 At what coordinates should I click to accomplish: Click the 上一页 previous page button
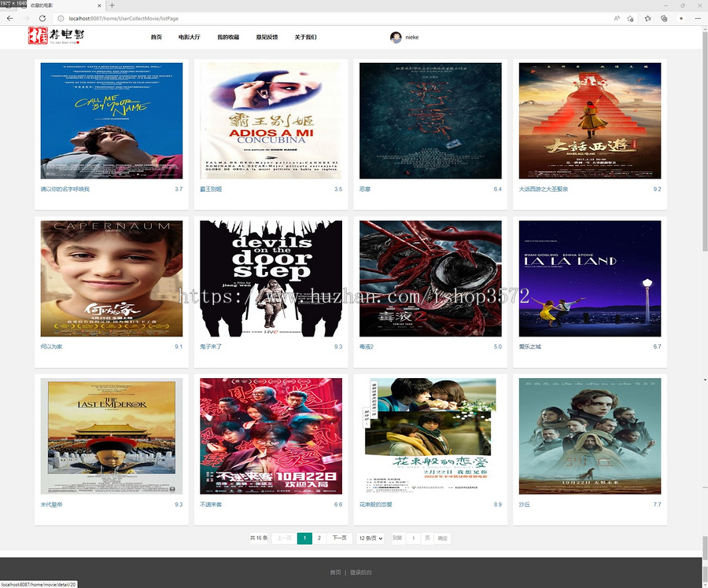285,538
